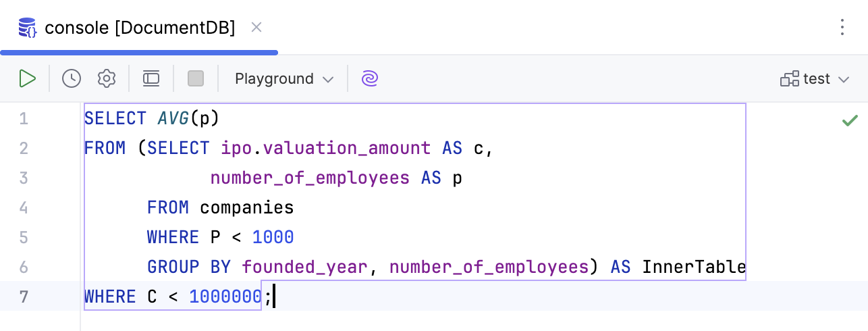Viewport: 868px width, 331px height.
Task: Click the green checkmark inspection indicator
Action: pyautogui.click(x=850, y=120)
